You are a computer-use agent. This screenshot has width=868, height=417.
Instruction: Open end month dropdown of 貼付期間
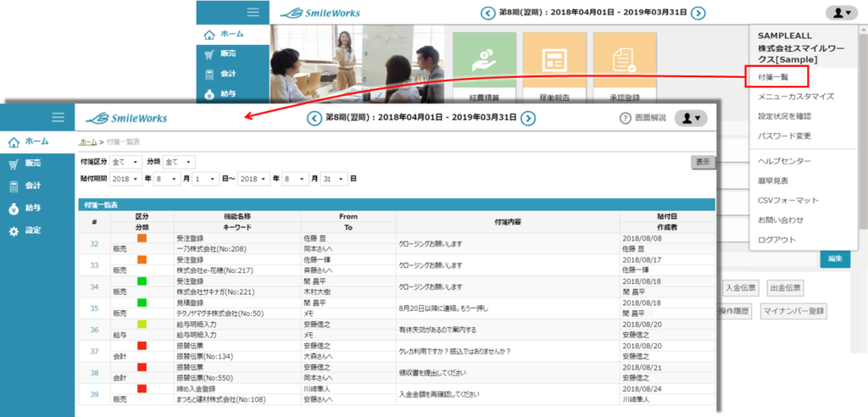[x=296, y=180]
